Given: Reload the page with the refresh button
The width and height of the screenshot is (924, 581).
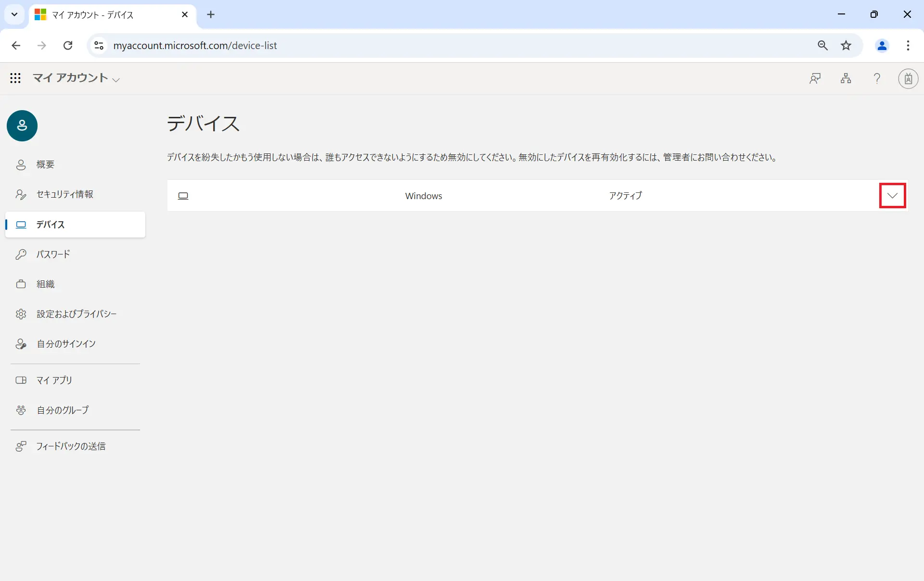Looking at the screenshot, I should (x=68, y=45).
